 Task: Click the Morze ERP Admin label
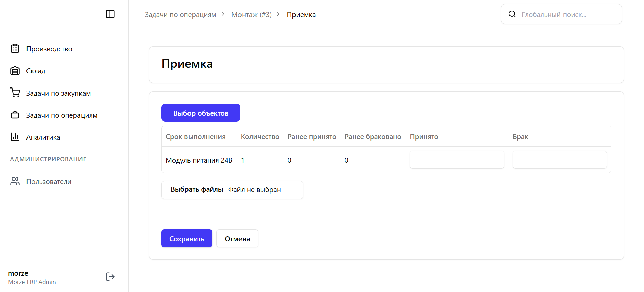coord(32,282)
